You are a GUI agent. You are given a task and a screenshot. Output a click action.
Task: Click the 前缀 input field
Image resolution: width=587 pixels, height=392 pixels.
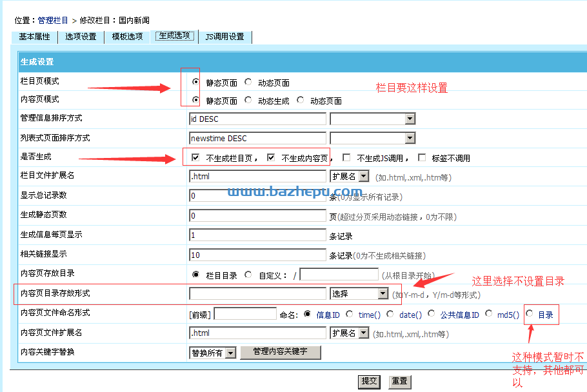click(x=245, y=314)
